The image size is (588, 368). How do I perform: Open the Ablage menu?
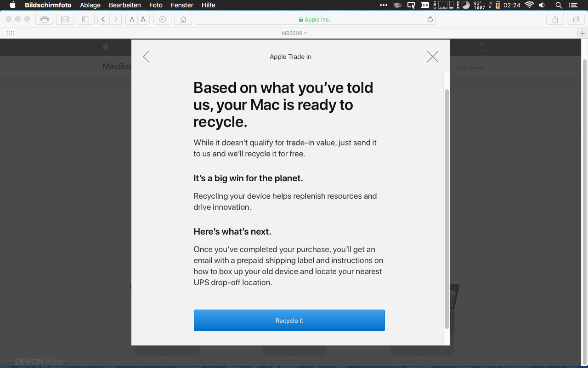pos(90,5)
